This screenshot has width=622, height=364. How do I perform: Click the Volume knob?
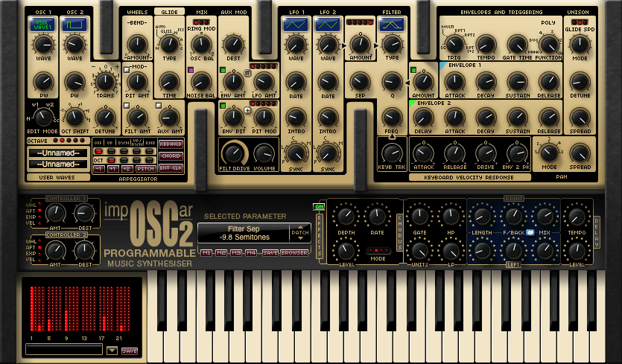[264, 153]
